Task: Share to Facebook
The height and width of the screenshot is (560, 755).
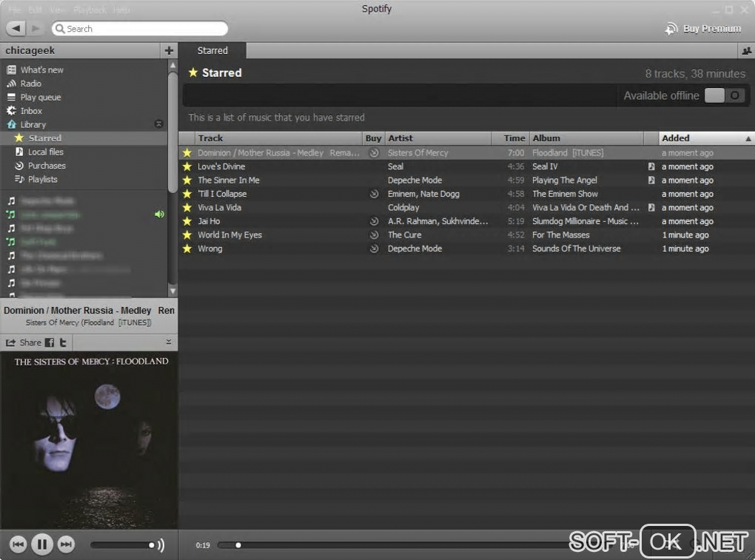Action: [50, 343]
